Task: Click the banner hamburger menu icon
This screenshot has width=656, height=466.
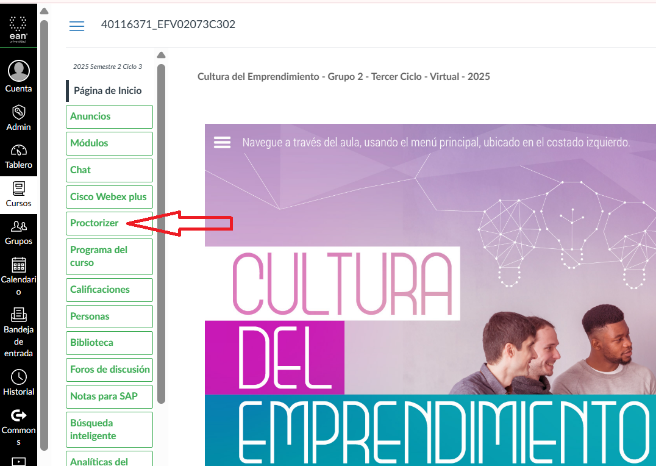Action: click(222, 142)
